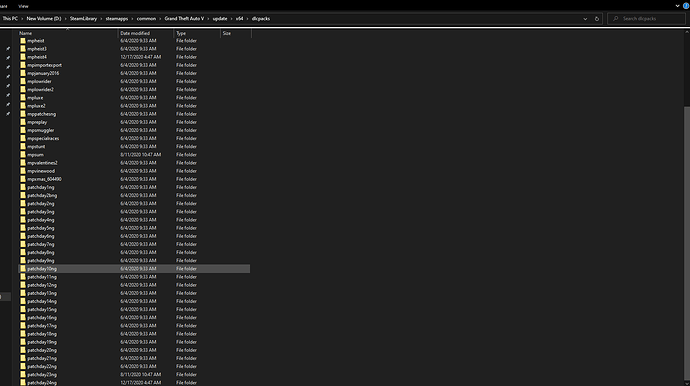Click the search magnifier icon
Screen dimensions: 690x386
pyautogui.click(x=616, y=18)
